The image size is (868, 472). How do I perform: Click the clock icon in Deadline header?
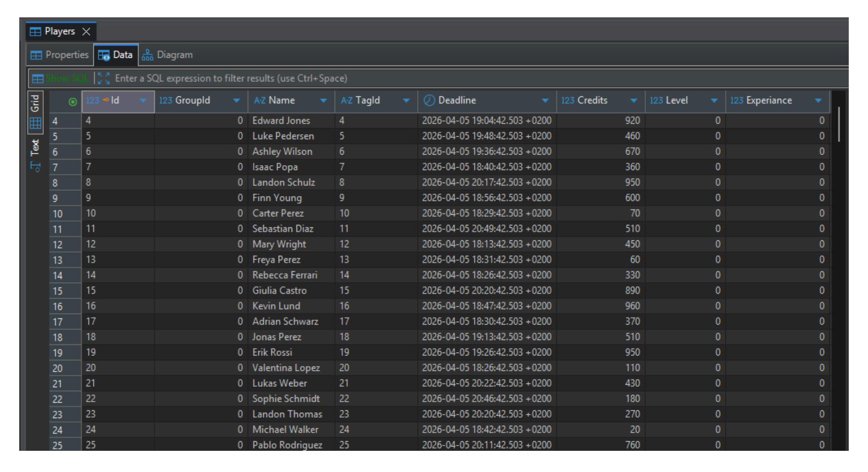pos(429,101)
